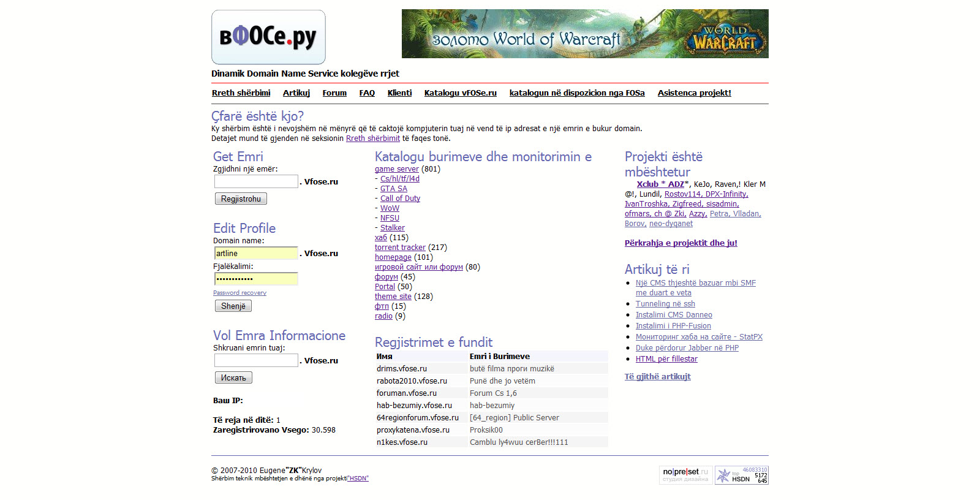Open the Password recovery link
This screenshot has width=980, height=500.
(239, 293)
